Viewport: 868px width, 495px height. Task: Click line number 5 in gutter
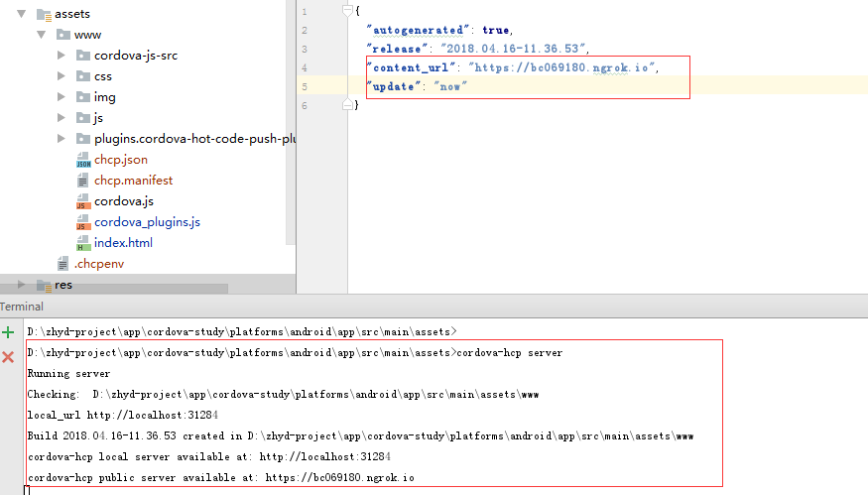click(304, 86)
